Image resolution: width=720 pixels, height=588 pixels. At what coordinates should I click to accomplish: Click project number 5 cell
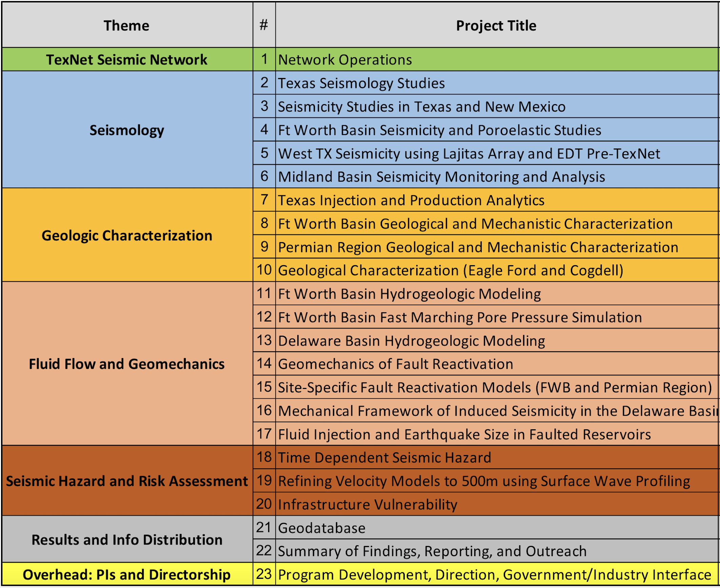click(264, 153)
